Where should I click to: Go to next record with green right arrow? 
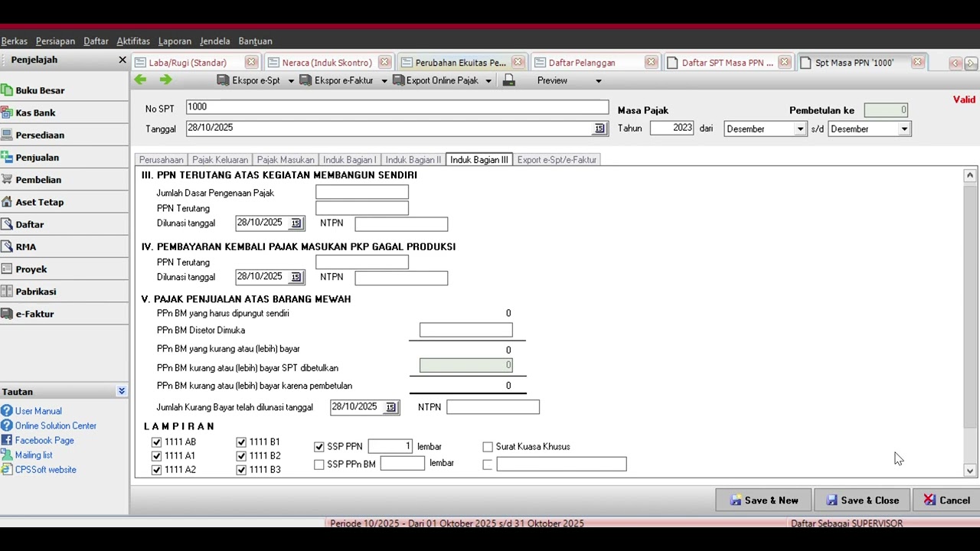click(166, 80)
